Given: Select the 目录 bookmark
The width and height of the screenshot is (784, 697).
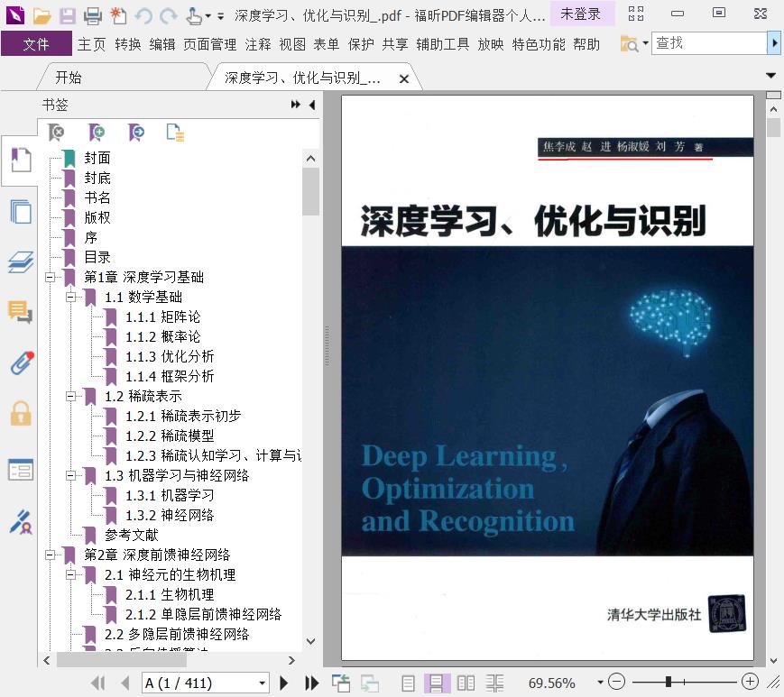Looking at the screenshot, I should coord(97,257).
